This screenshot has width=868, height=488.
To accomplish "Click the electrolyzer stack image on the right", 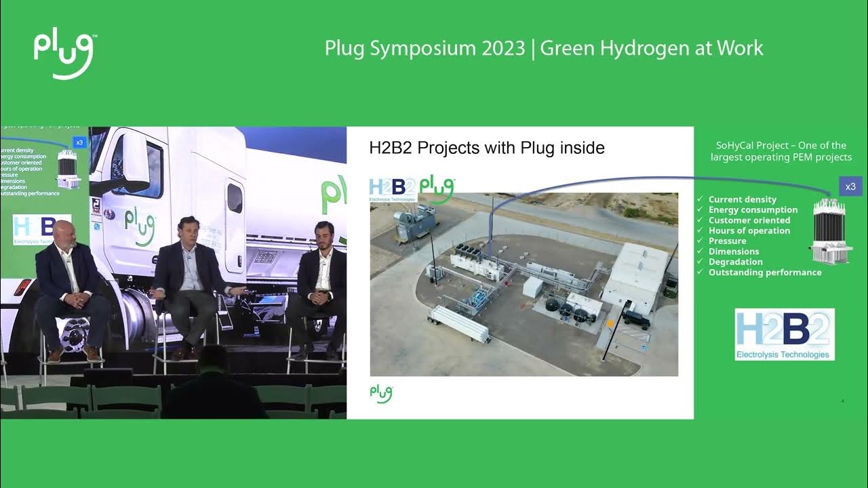I will tap(831, 231).
